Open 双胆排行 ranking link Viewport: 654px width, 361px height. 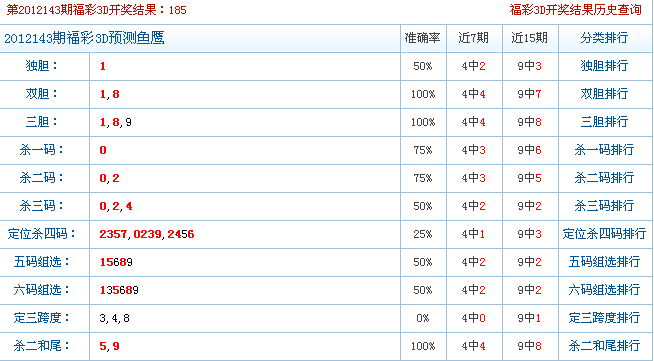click(x=604, y=94)
